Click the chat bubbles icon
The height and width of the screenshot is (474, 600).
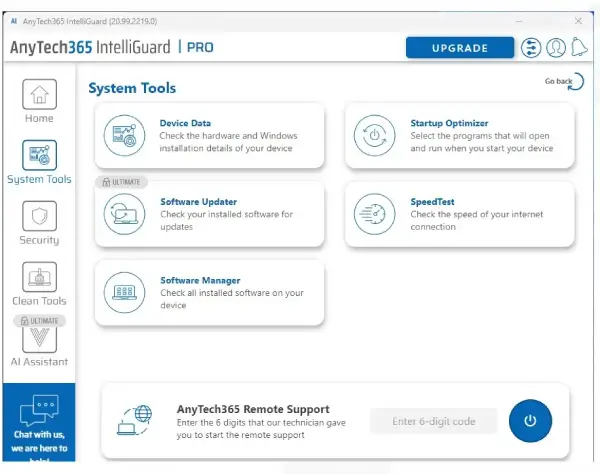coord(39,410)
